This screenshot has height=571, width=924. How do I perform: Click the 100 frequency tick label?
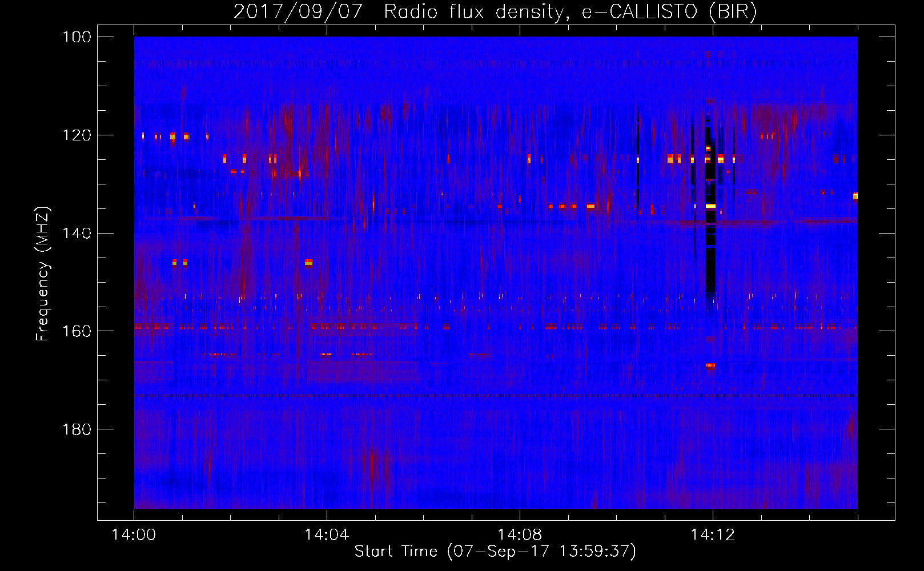click(77, 37)
